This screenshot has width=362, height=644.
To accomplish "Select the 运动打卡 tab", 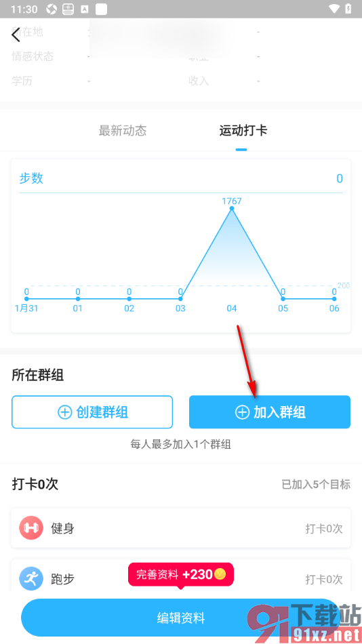I will pos(243,131).
